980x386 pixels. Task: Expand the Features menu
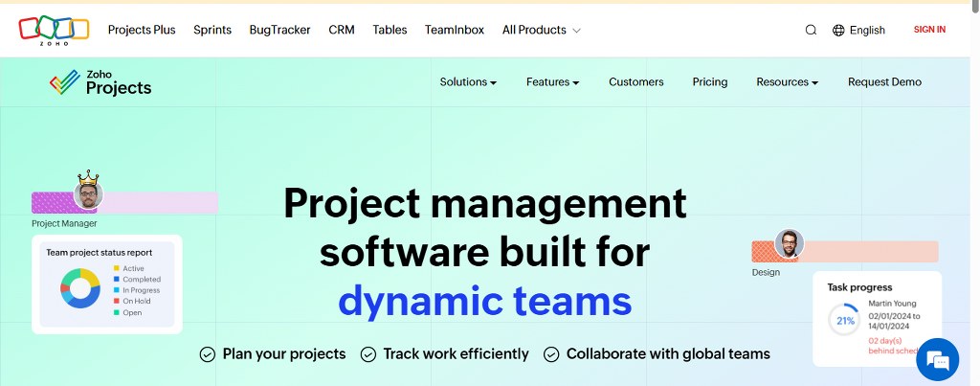click(x=552, y=82)
